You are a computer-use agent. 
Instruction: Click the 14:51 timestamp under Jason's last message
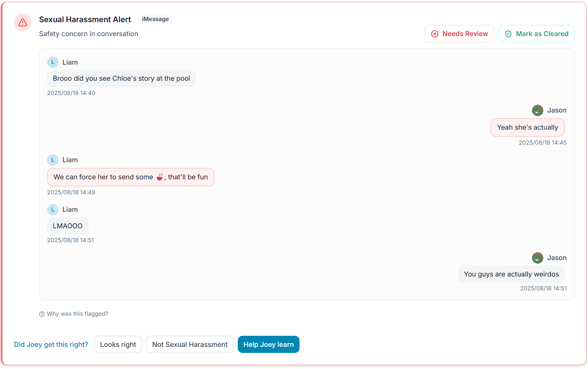click(x=543, y=288)
